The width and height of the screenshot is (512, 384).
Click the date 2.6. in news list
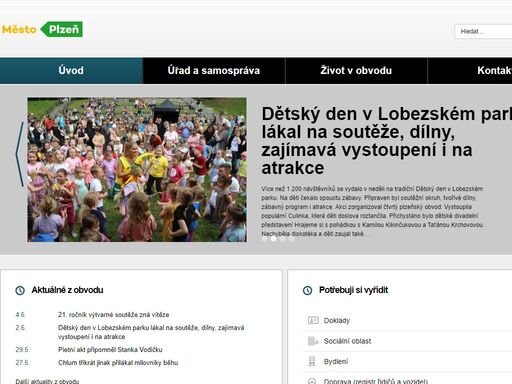(x=20, y=328)
